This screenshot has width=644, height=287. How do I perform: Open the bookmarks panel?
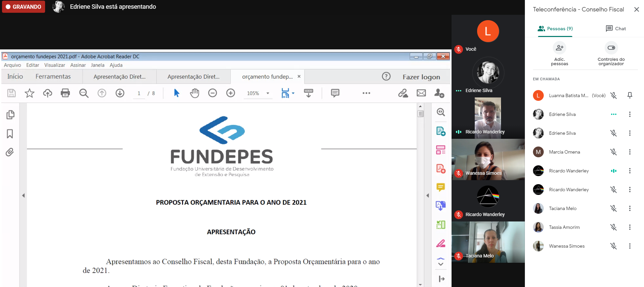[x=10, y=134]
